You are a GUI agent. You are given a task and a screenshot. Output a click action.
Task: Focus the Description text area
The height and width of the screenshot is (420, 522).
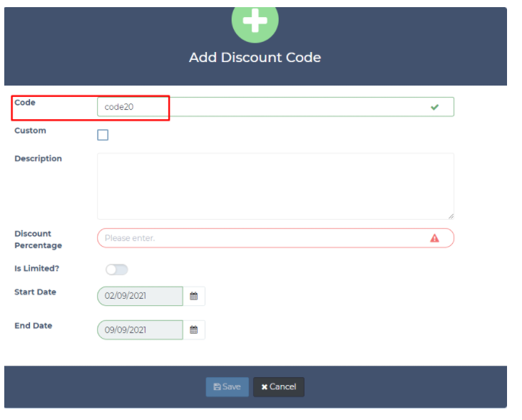click(x=275, y=185)
